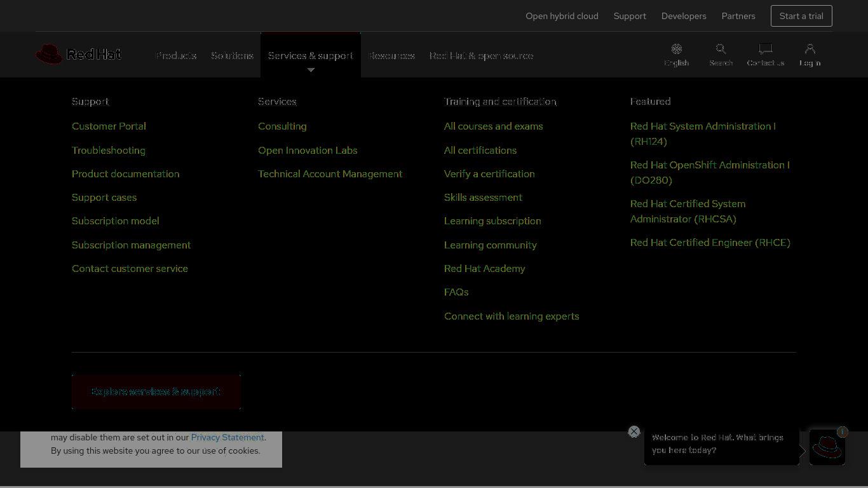Screen dimensions: 868x488
Task: Click Explore services & support button
Action: tap(156, 391)
